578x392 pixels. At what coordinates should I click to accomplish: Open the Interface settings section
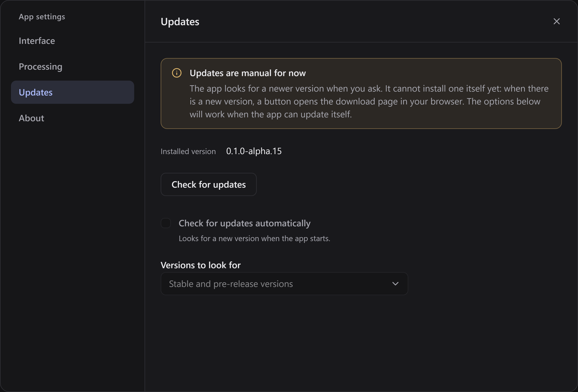(x=72, y=41)
